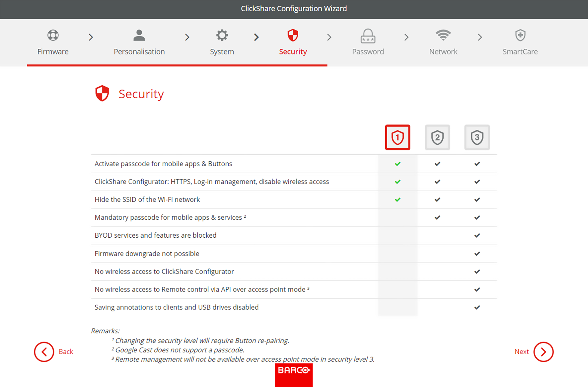This screenshot has height=387, width=588.
Task: Click the large Security heading shield icon
Action: click(x=102, y=93)
